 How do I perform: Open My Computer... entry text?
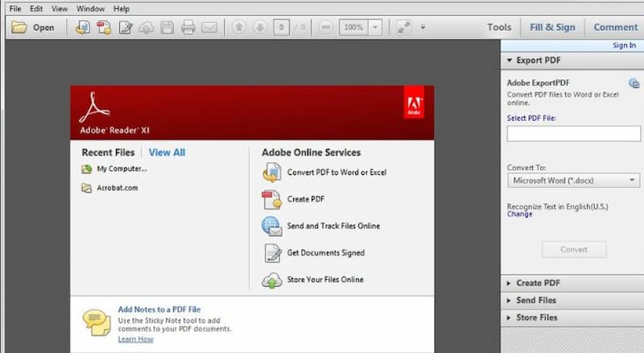tap(122, 168)
